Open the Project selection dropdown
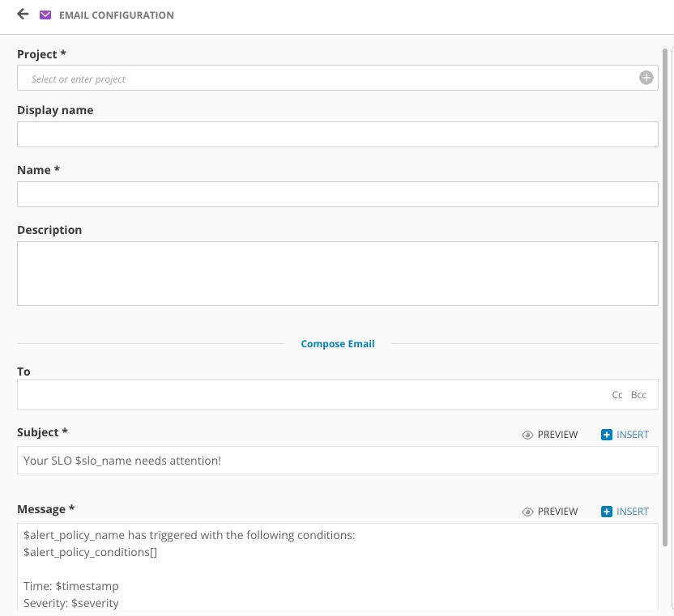674x616 pixels. pyautogui.click(x=324, y=79)
